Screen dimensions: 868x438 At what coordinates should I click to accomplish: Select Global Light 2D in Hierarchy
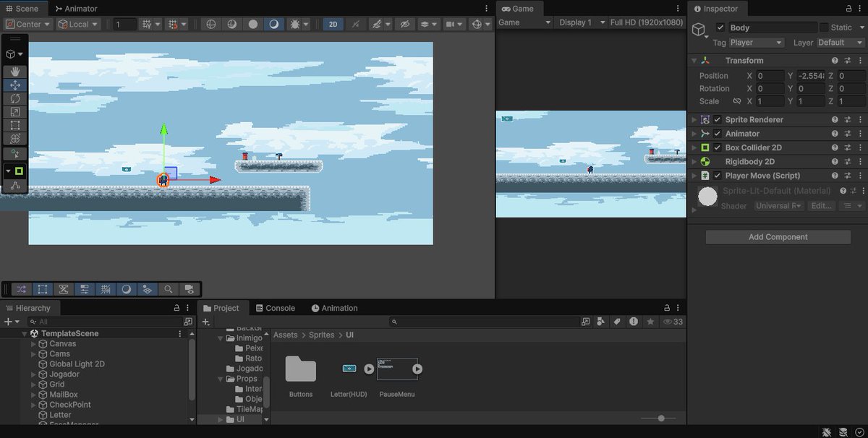77,364
